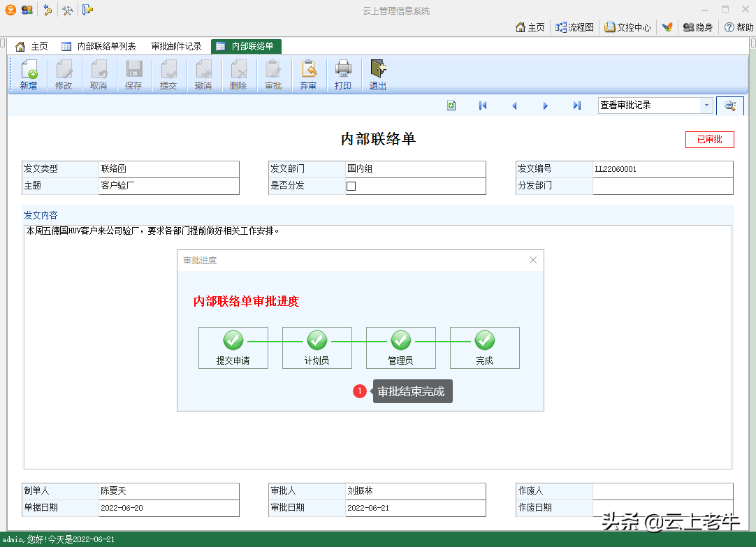Click the 取消 (cancel) toolbar icon
The height and width of the screenshot is (547, 756).
(99, 75)
